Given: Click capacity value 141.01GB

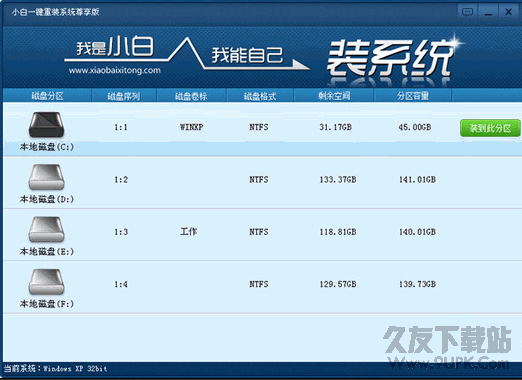Looking at the screenshot, I should (x=417, y=180).
